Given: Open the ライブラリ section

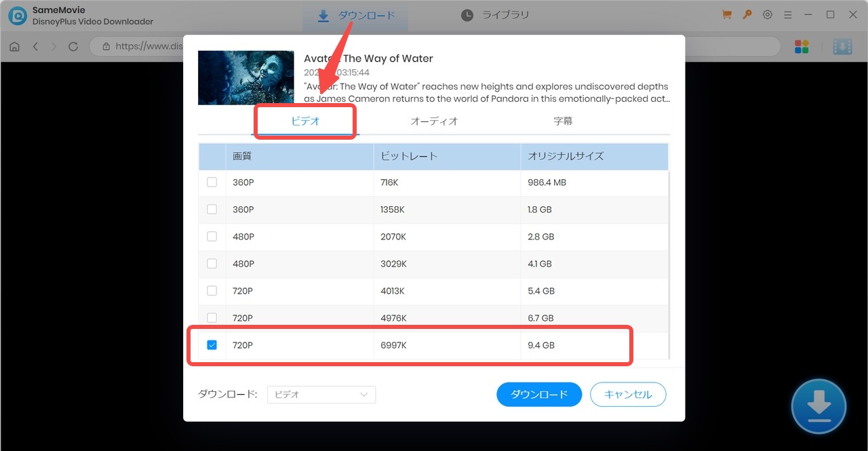Looking at the screenshot, I should pos(495,14).
